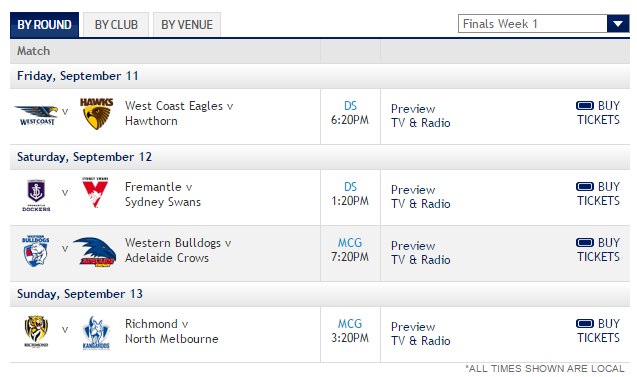
Task: Click the Fremantle Dockers logo
Action: [36, 195]
